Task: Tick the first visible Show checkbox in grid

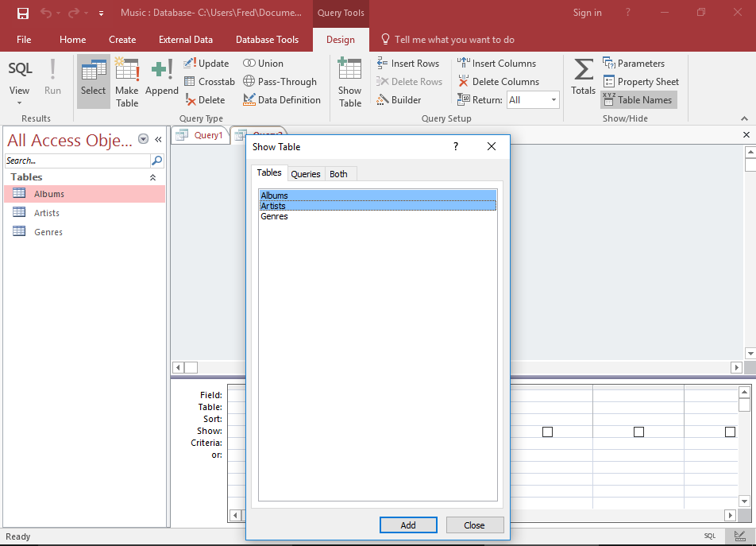Action: [547, 432]
